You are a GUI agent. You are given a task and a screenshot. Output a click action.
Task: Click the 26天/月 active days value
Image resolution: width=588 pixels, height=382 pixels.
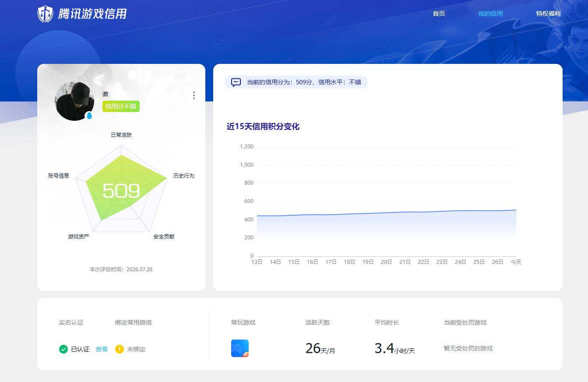tap(320, 348)
